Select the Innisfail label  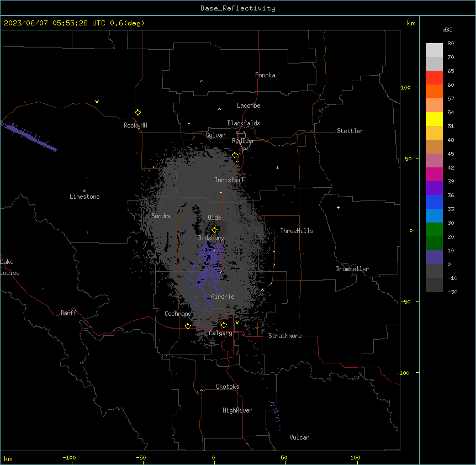click(x=229, y=180)
